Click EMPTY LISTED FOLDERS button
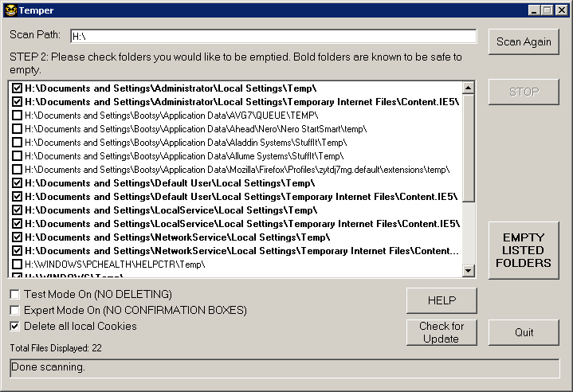The width and height of the screenshot is (573, 392). click(524, 250)
